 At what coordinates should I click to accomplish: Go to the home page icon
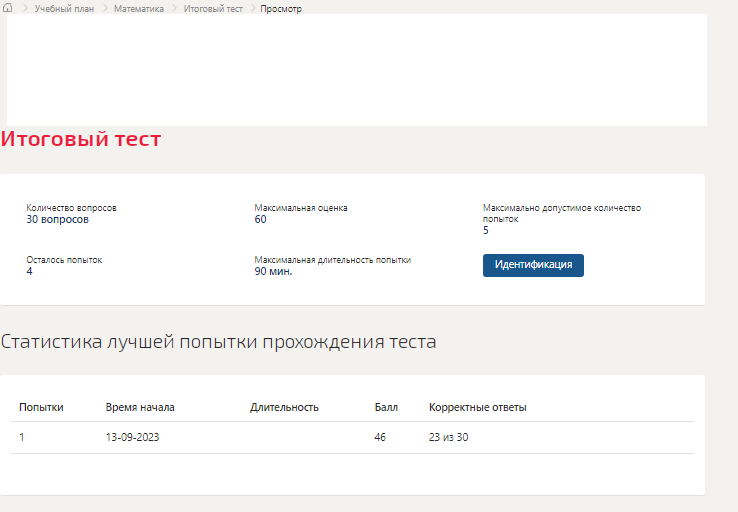[8, 8]
